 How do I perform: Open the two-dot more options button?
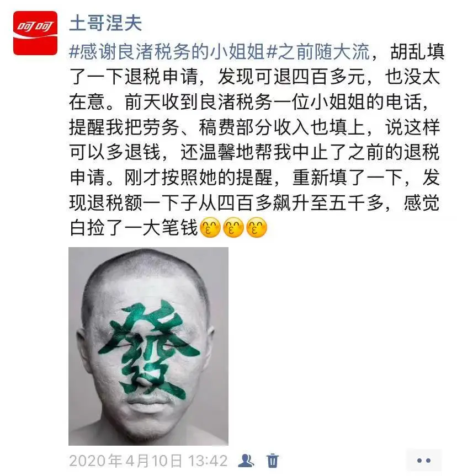pyautogui.click(x=424, y=461)
